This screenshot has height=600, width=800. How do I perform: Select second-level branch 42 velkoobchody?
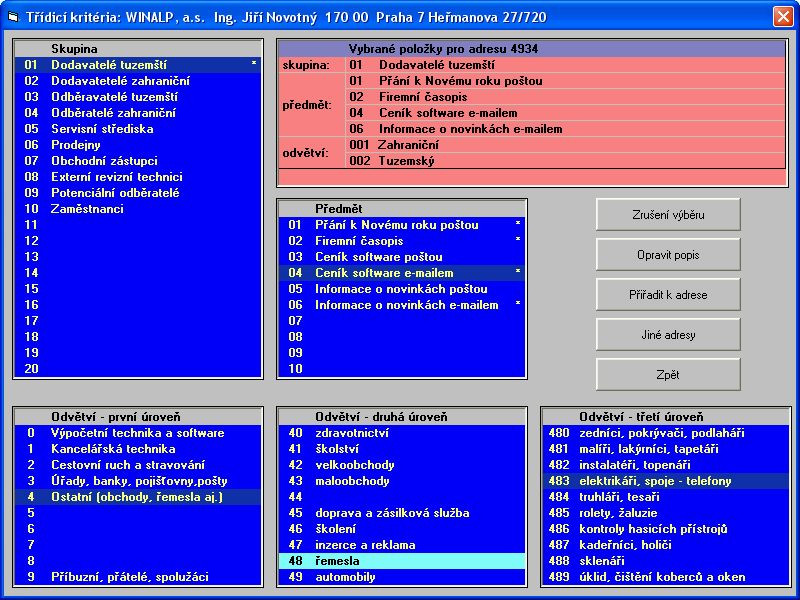tap(402, 465)
